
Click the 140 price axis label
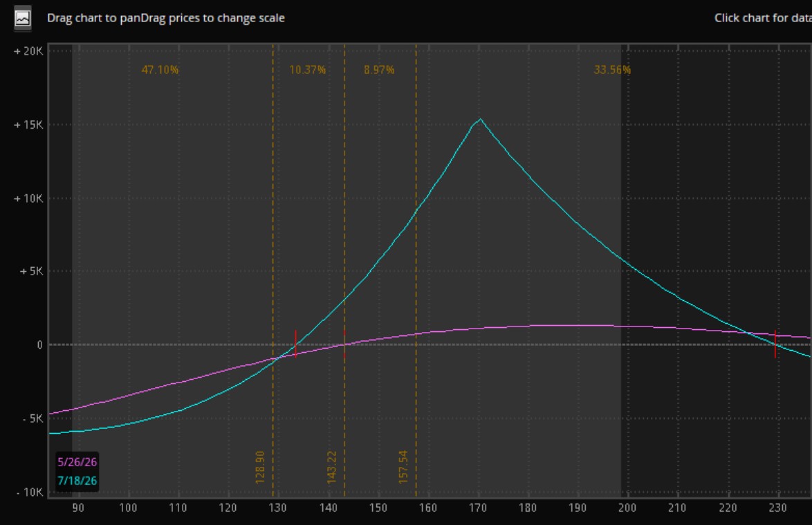coord(329,508)
